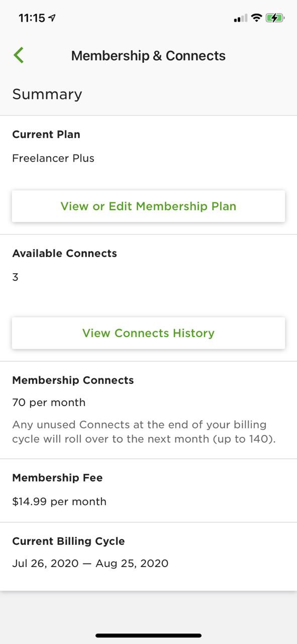
Task: Tap the Membership & Connects title
Action: pyautogui.click(x=148, y=56)
